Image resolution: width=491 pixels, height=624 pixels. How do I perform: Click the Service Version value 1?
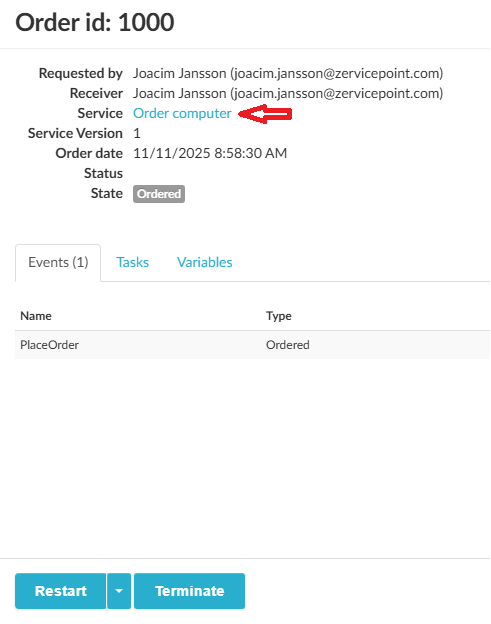[x=137, y=133]
